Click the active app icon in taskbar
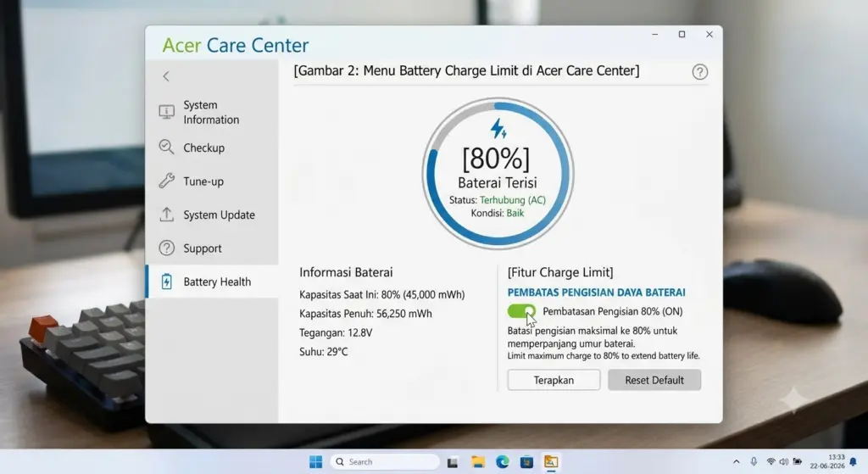Image resolution: width=868 pixels, height=474 pixels. point(551,462)
